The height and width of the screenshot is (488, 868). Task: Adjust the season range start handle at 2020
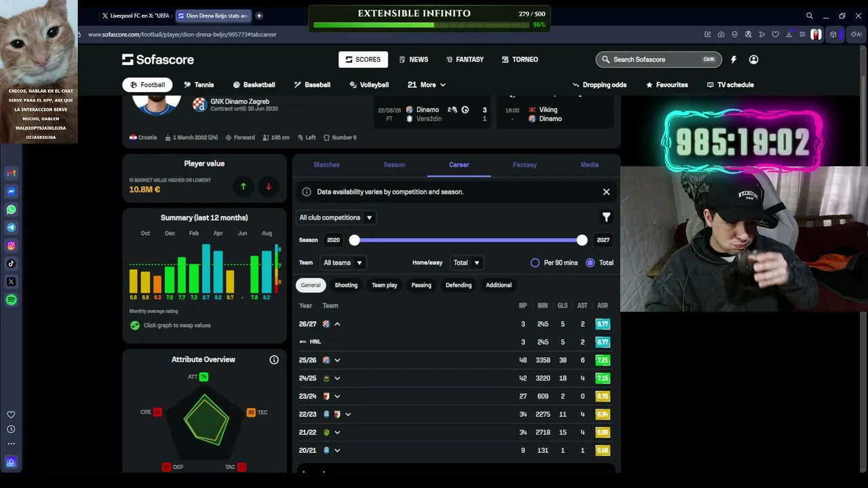click(355, 240)
